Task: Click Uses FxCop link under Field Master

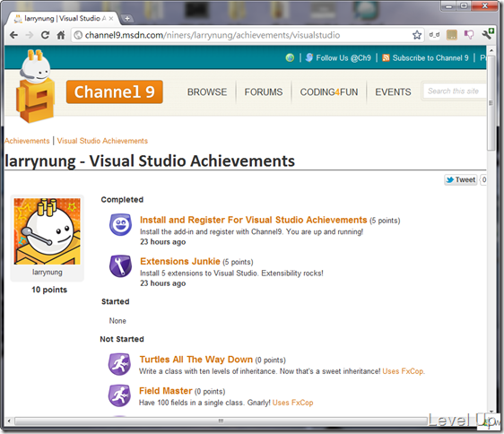Action: 292,403
